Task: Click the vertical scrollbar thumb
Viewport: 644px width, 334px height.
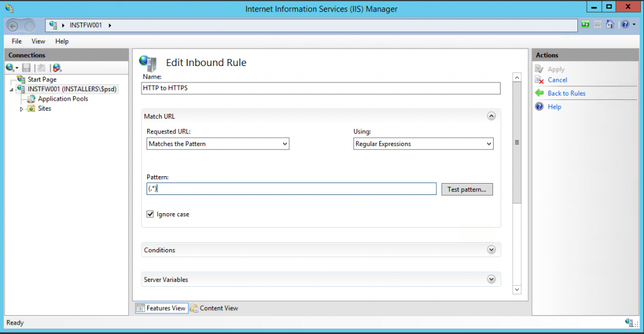Action: (x=517, y=143)
